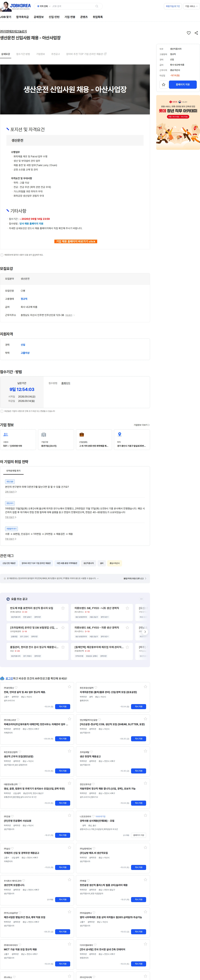Favorite the (주)진영 진공챔버 사상요원 posting
The width and height of the screenshot is (200, 980).
pos(69,815)
